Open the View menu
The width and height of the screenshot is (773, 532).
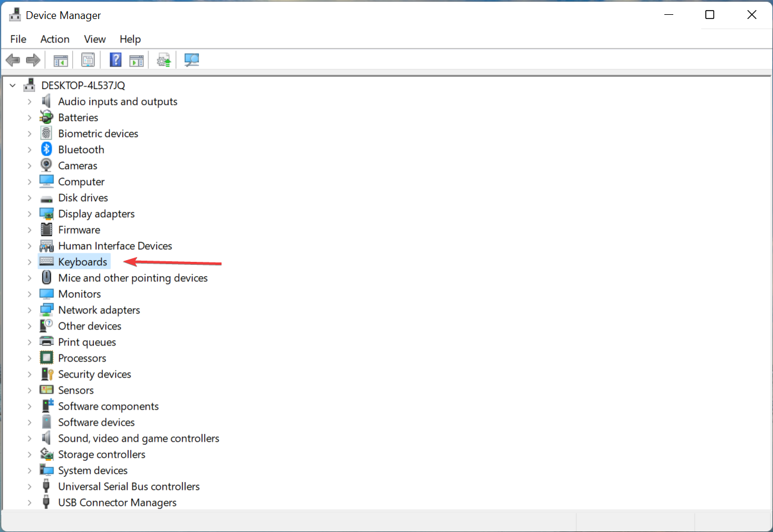pyautogui.click(x=94, y=39)
